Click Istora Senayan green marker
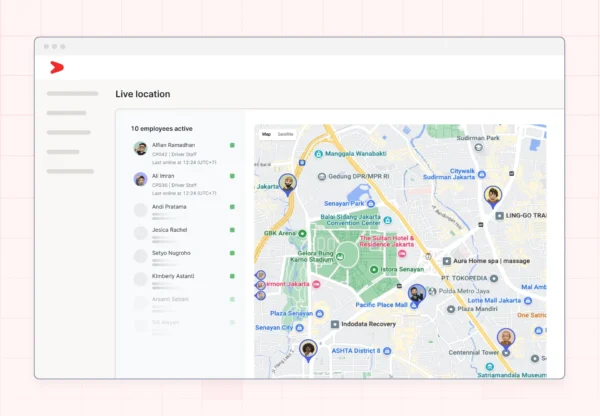600x416 pixels. click(x=374, y=269)
